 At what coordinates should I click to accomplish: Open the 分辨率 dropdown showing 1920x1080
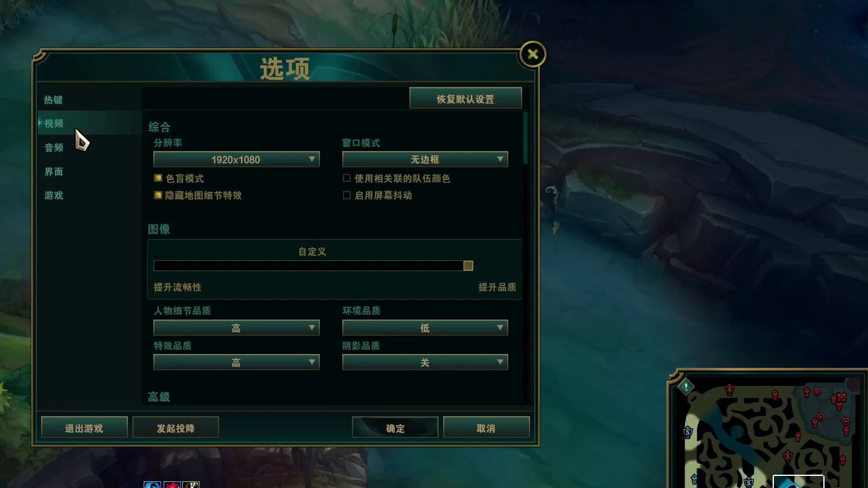(x=236, y=159)
